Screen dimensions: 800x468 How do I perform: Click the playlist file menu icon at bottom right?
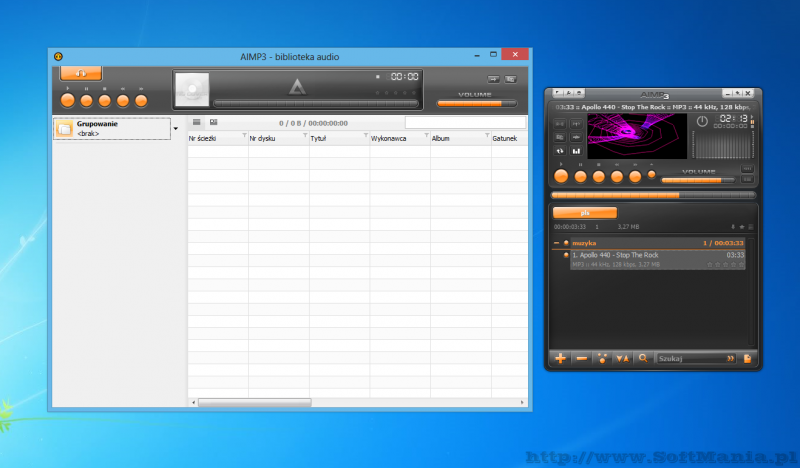pos(747,358)
